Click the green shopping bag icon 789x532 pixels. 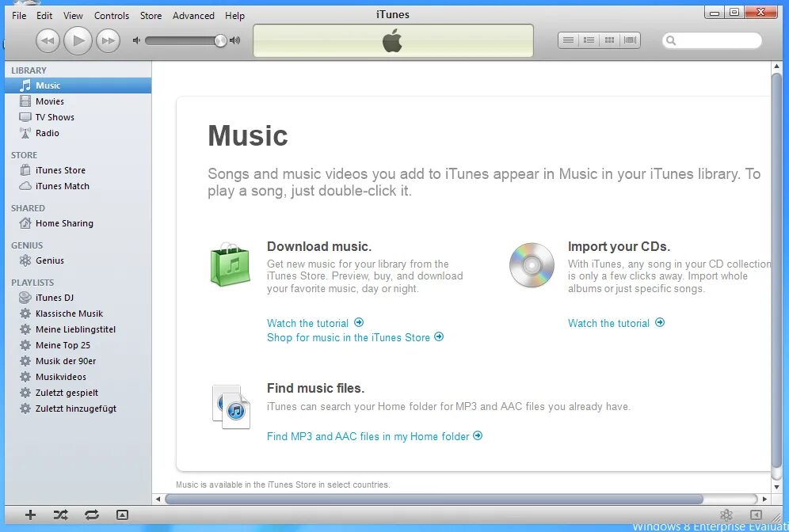click(230, 264)
